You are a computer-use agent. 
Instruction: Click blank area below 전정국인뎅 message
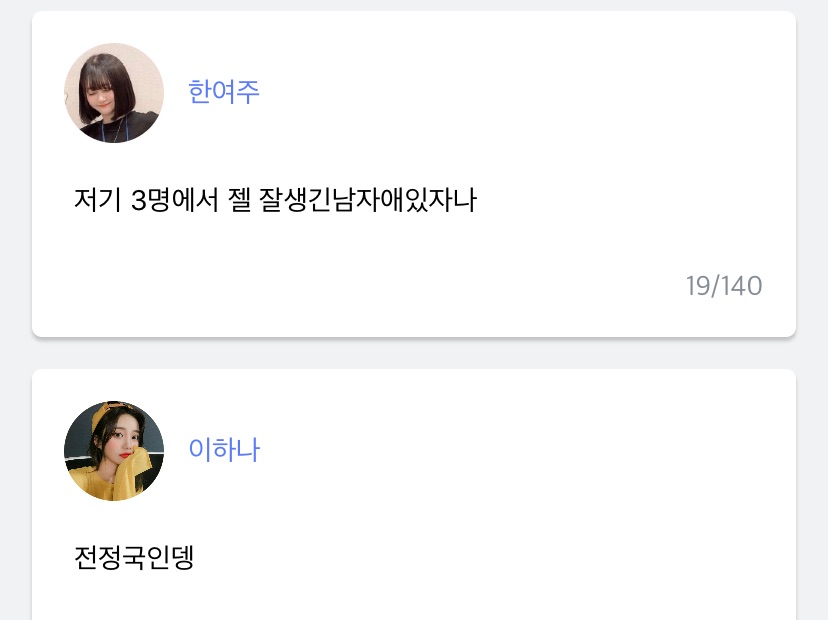pyautogui.click(x=400, y=600)
